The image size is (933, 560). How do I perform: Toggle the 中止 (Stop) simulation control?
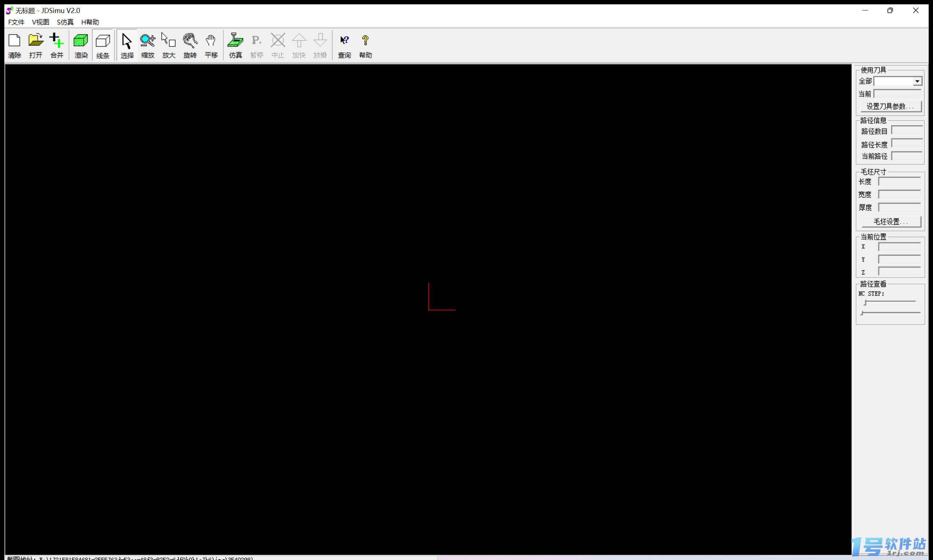[x=278, y=45]
